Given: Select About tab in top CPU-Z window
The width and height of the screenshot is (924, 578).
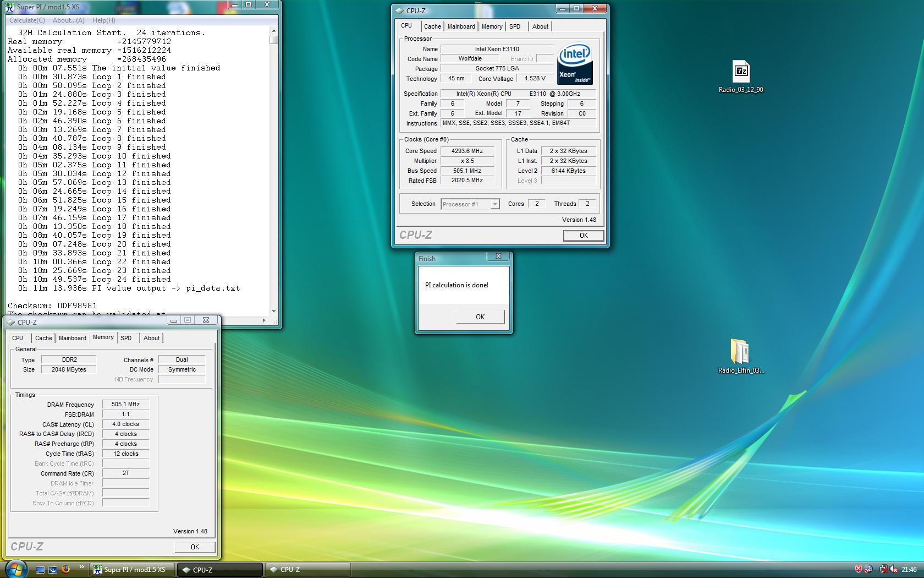Looking at the screenshot, I should (540, 26).
